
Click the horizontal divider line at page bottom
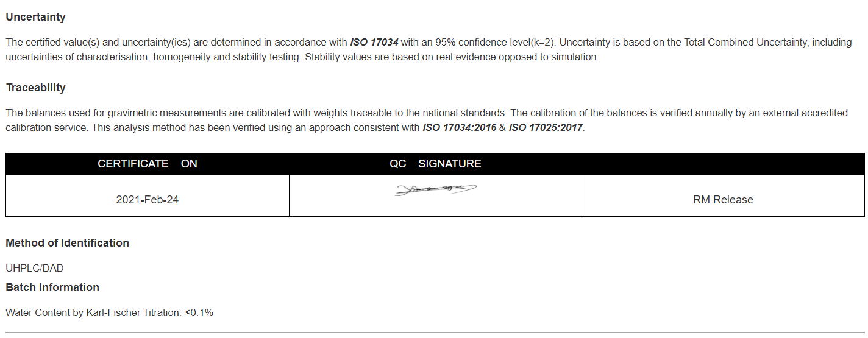pyautogui.click(x=434, y=333)
